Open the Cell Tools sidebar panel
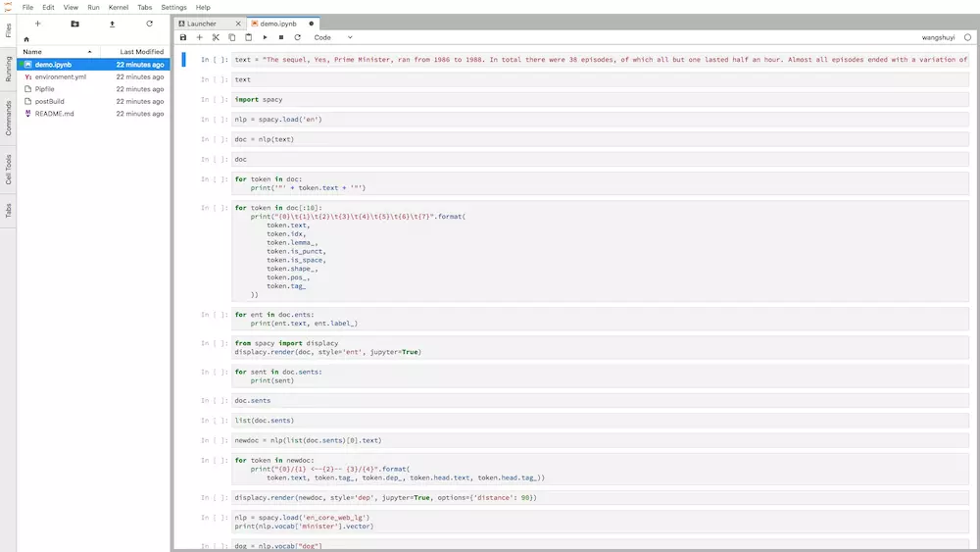 [8, 170]
